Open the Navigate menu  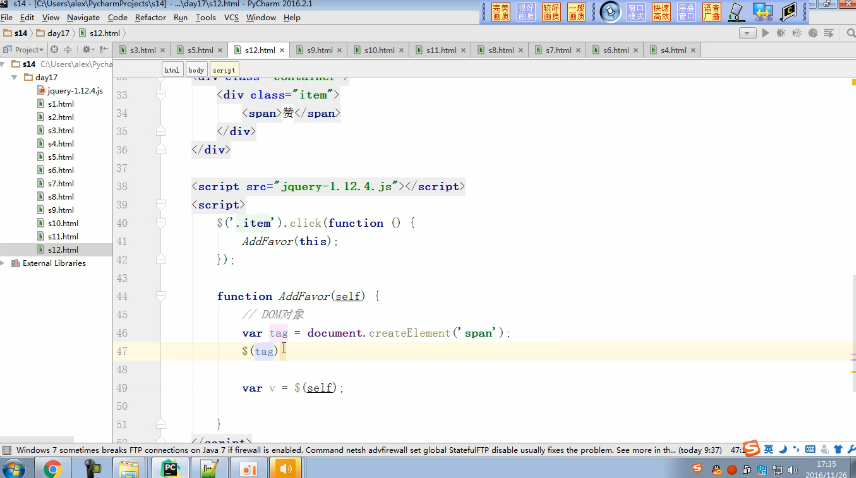click(x=83, y=17)
